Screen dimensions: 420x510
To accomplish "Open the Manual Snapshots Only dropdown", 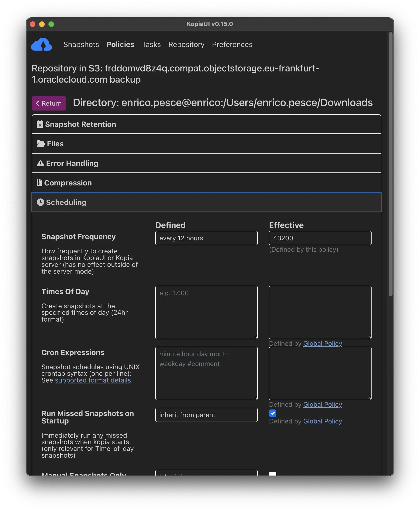I will click(206, 473).
